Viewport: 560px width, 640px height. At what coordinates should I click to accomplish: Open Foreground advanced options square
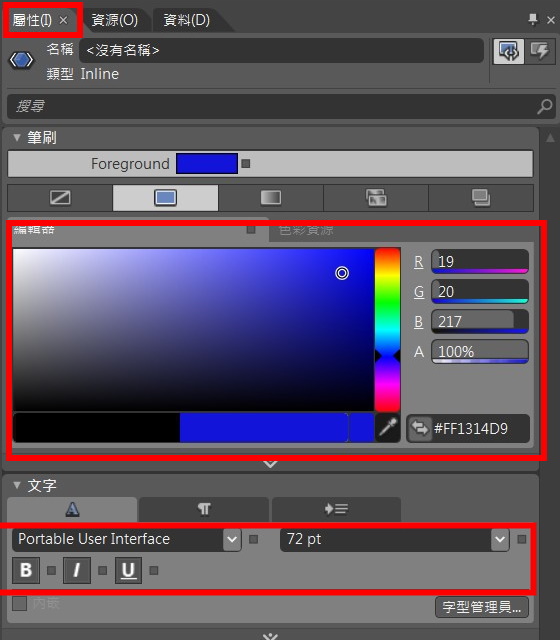[245, 163]
